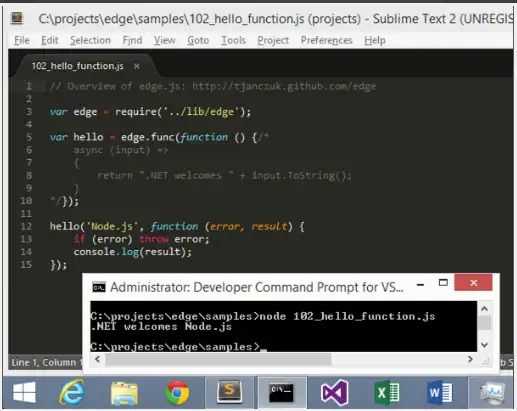Maximize the Developer Command Prompt window
The height and width of the screenshot is (411, 517).
pyautogui.click(x=443, y=283)
